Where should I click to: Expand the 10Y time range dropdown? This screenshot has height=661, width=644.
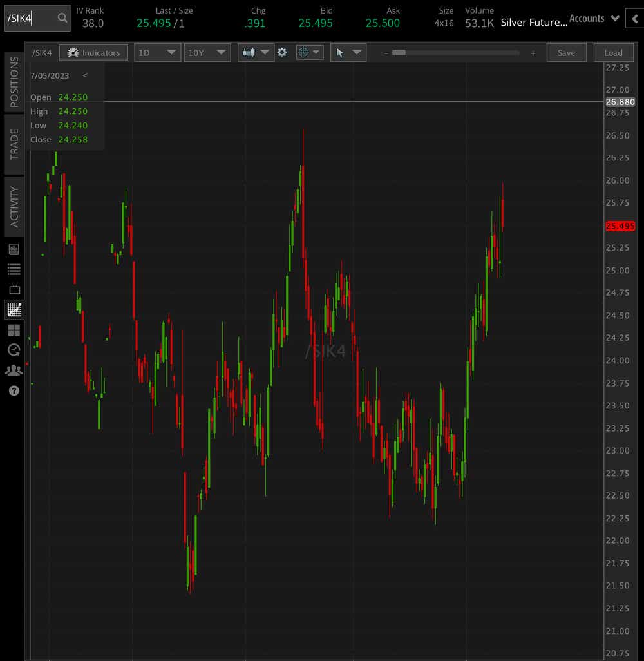207,53
